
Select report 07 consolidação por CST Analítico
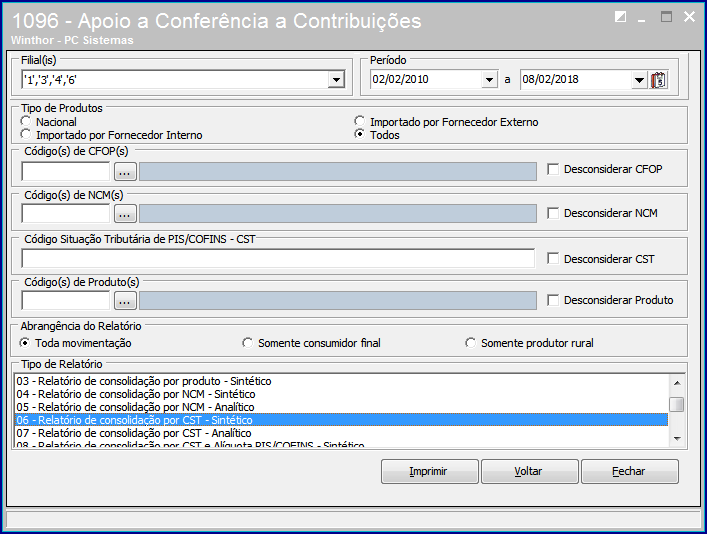pyautogui.click(x=341, y=433)
